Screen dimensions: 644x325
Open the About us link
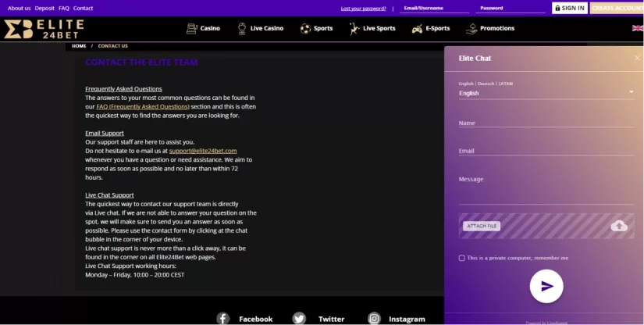click(x=19, y=9)
